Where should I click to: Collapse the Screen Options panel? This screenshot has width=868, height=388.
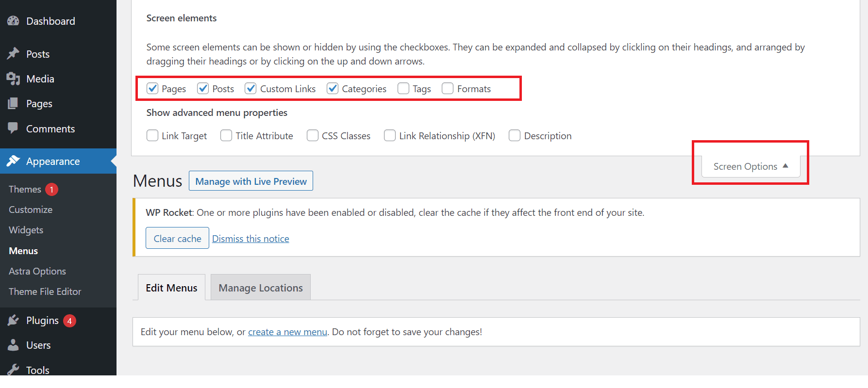(x=751, y=166)
